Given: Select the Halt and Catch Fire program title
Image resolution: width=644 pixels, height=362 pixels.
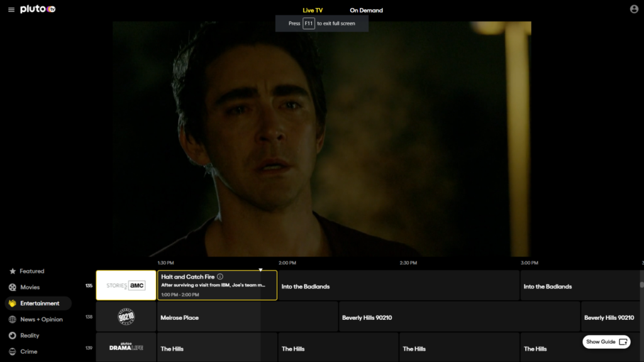Looking at the screenshot, I should pyautogui.click(x=187, y=277).
